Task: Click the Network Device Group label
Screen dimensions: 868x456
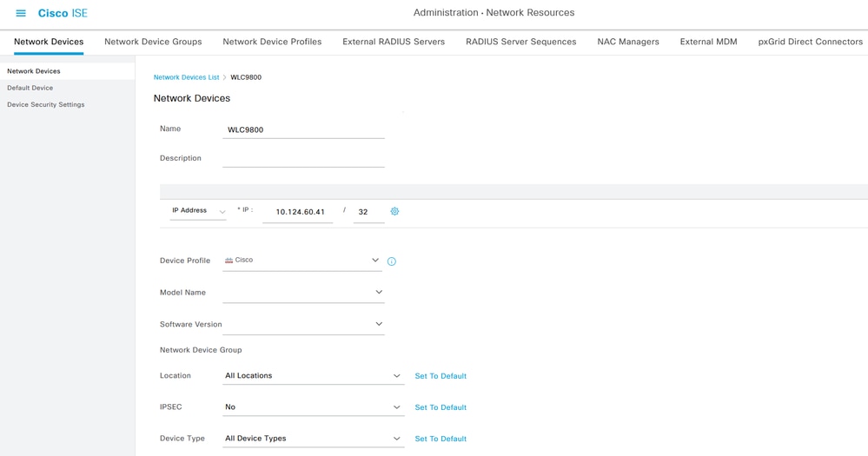Action: coord(201,350)
